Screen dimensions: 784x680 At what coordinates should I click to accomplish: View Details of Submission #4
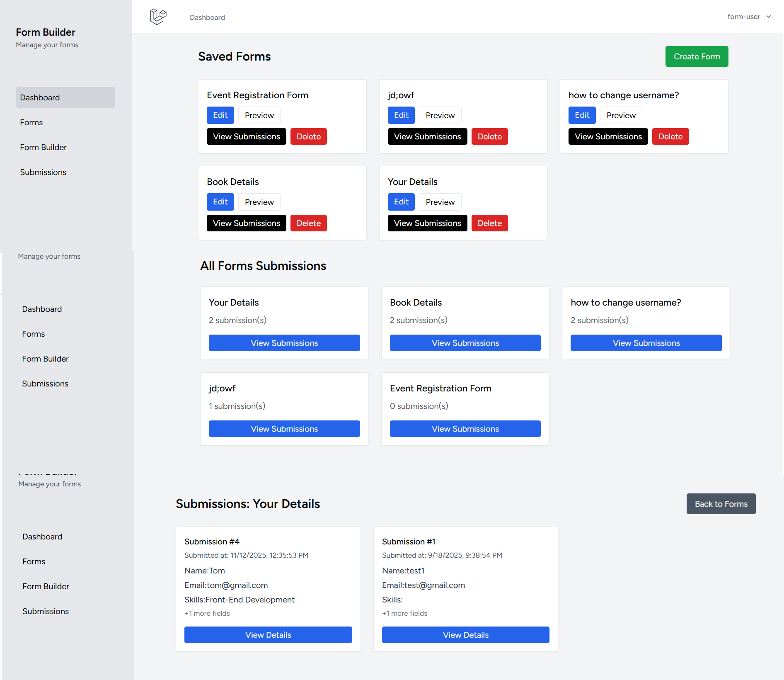tap(268, 635)
